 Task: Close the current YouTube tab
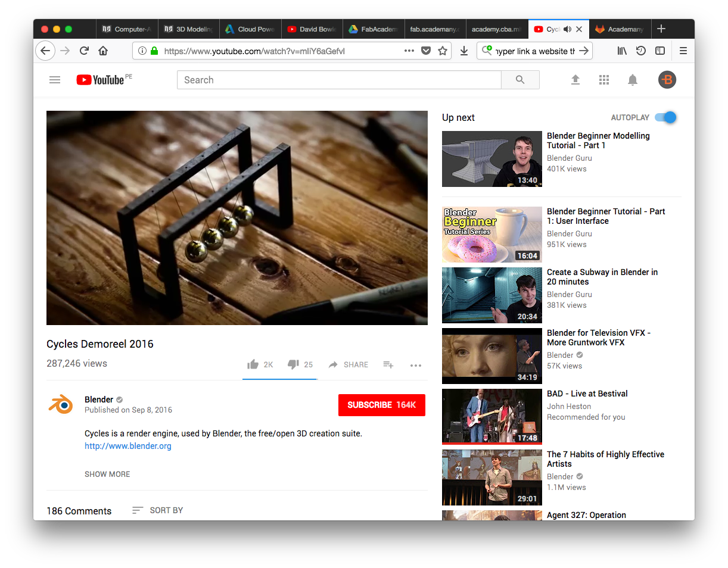tap(579, 29)
